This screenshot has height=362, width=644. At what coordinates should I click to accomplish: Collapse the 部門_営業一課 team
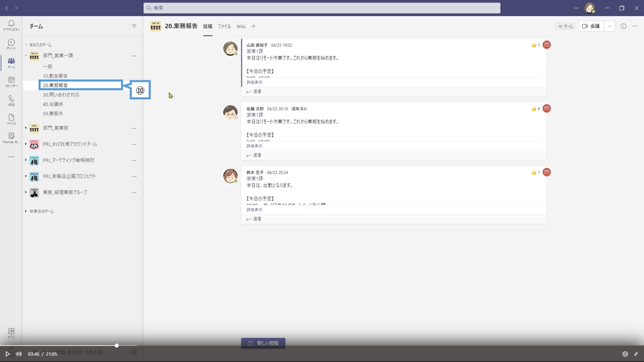pos(26,55)
